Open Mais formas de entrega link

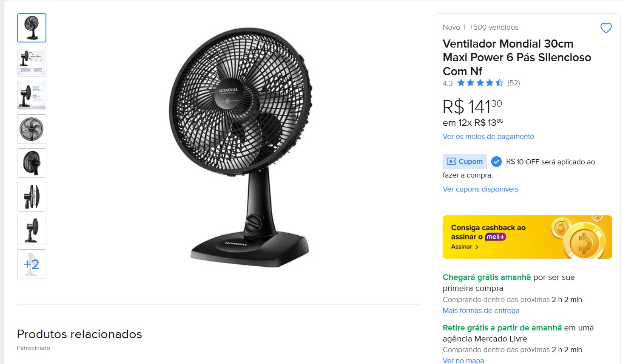[x=481, y=310]
